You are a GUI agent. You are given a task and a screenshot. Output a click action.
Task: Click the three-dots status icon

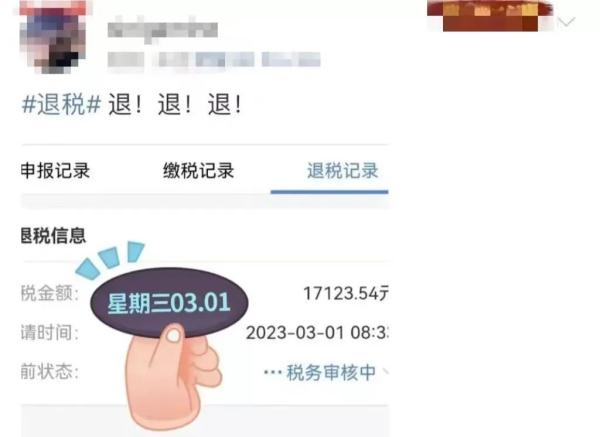[x=273, y=372]
